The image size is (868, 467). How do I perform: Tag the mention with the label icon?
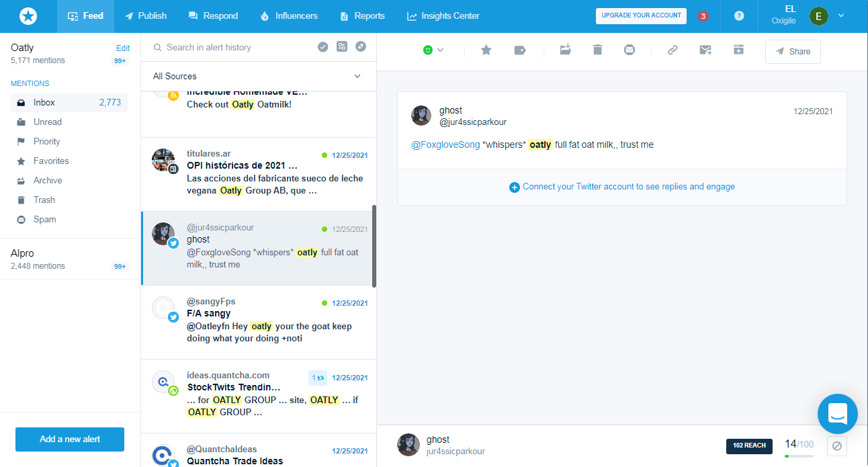point(520,50)
